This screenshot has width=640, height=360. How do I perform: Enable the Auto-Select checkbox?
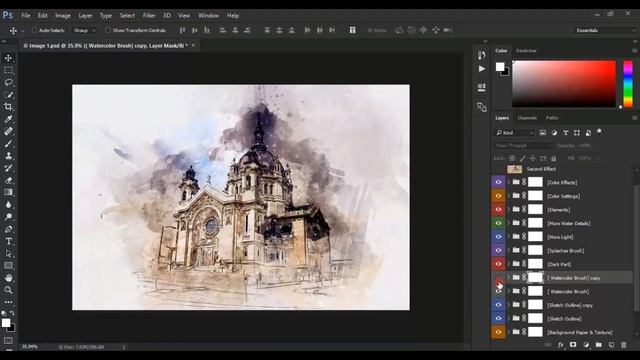pos(34,30)
